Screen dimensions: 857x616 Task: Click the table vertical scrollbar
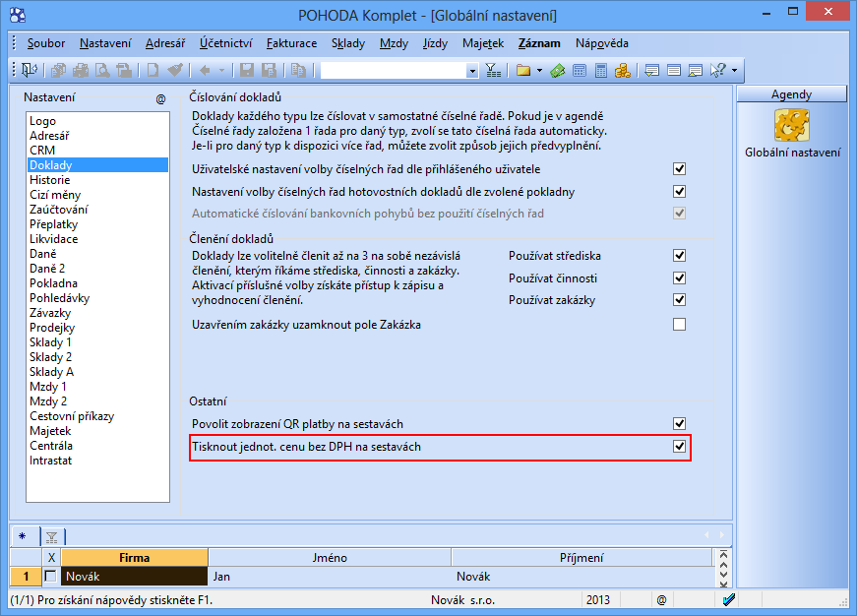(x=723, y=568)
